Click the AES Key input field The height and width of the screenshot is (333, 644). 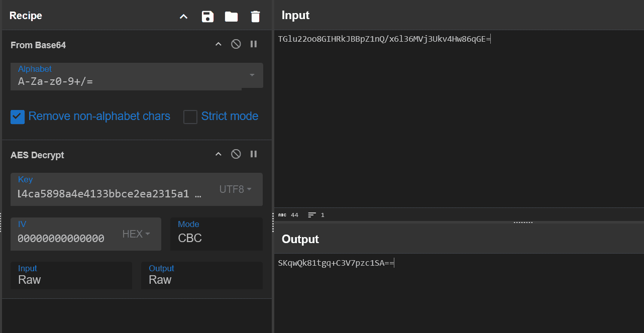point(110,193)
